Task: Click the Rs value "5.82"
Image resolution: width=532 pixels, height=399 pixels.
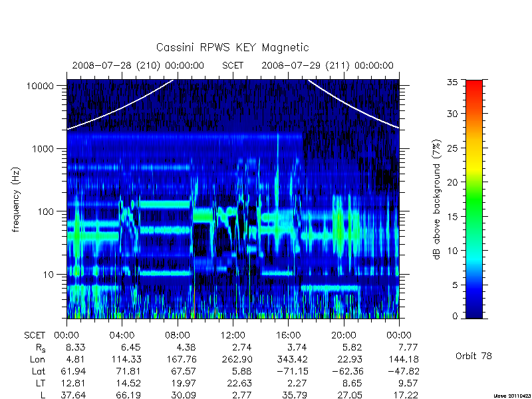Action: (x=352, y=347)
